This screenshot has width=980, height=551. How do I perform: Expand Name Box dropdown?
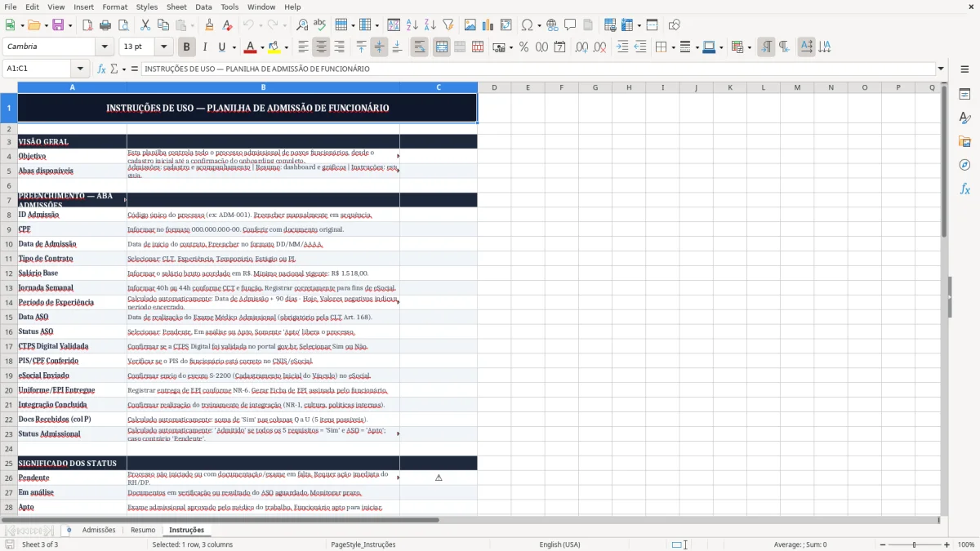coord(80,69)
